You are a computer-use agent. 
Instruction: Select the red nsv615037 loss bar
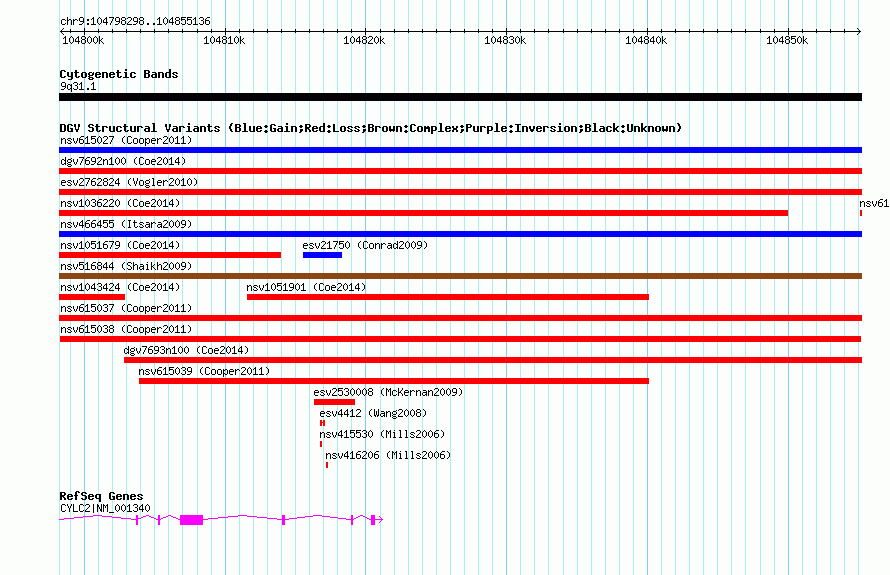[x=460, y=318]
